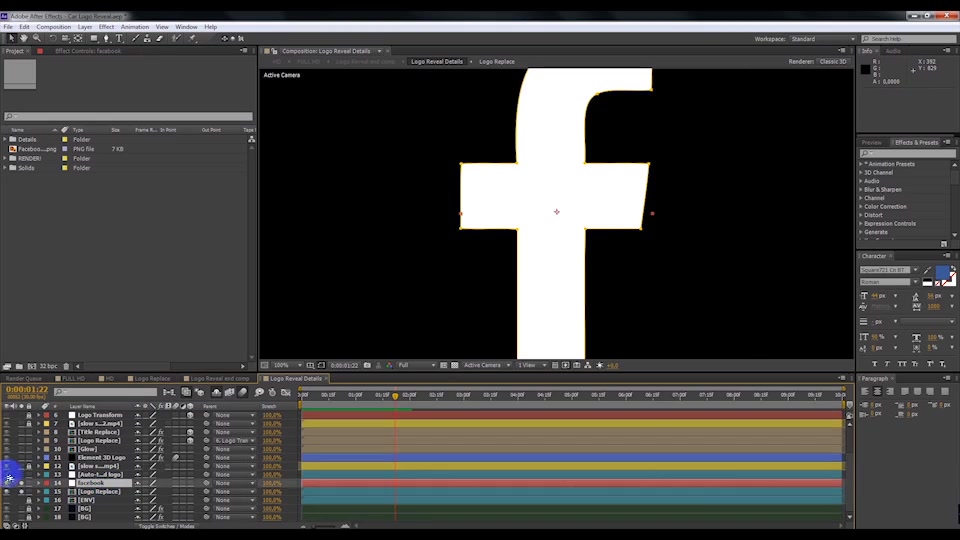Click interpret footage icon in Project panel
Image resolution: width=960 pixels, height=540 pixels.
tap(7, 366)
